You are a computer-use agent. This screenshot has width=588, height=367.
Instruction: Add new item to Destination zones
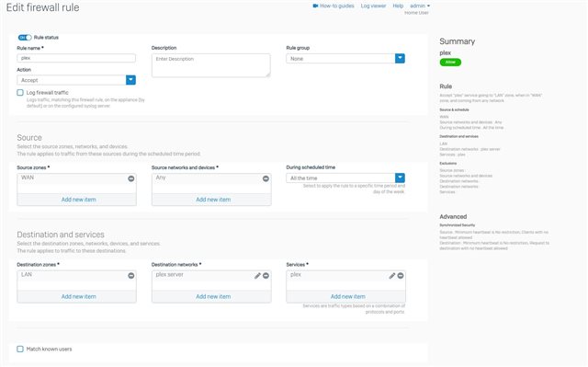78,296
